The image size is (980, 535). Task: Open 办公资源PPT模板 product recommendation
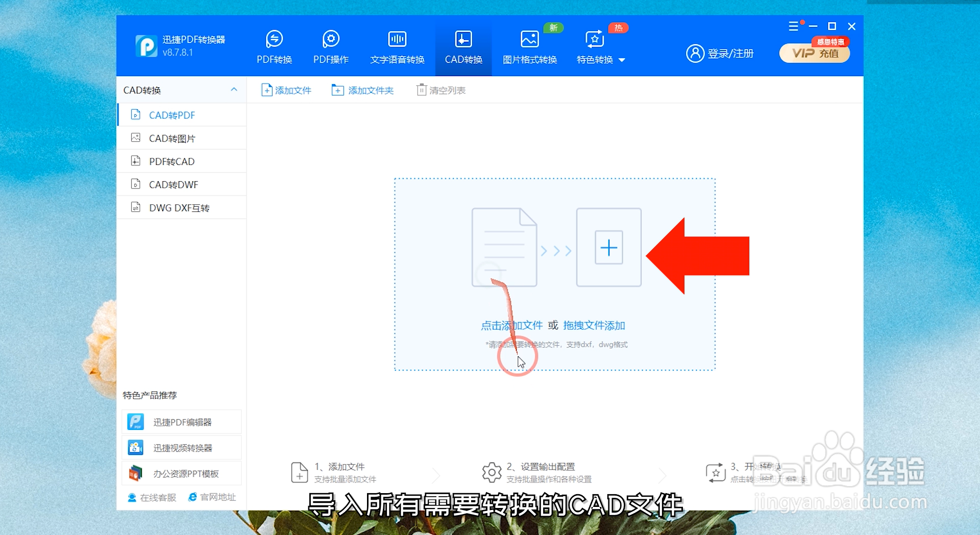click(x=182, y=474)
